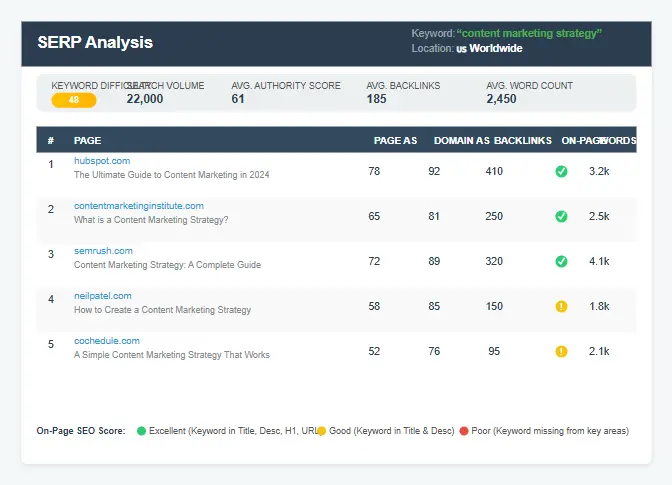Viewport: 672px width, 485px height.
Task: Click the DOMAIN AS column header
Action: coord(462,141)
